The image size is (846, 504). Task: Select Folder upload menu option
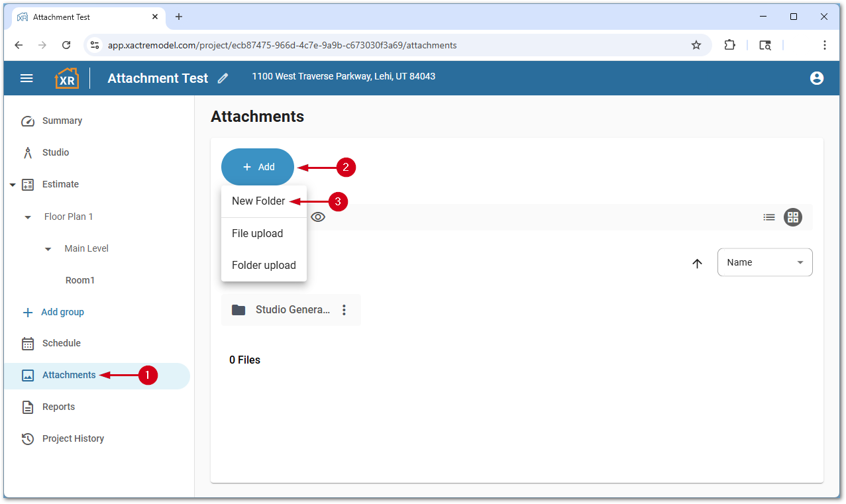click(x=264, y=266)
